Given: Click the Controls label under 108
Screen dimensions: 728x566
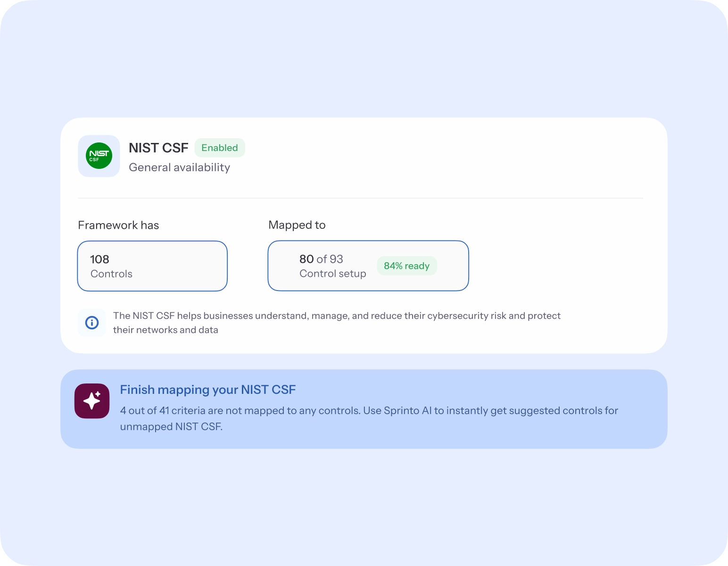Looking at the screenshot, I should (x=111, y=274).
